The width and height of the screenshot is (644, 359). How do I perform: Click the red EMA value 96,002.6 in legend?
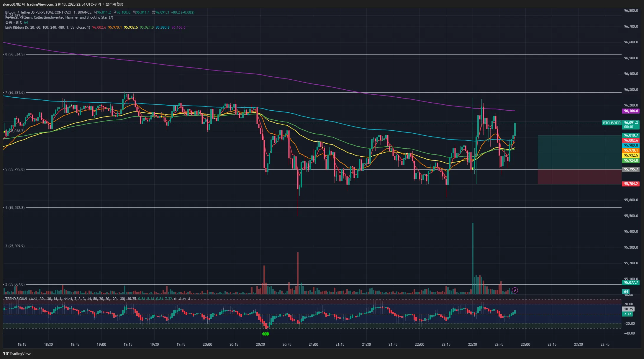point(99,27)
